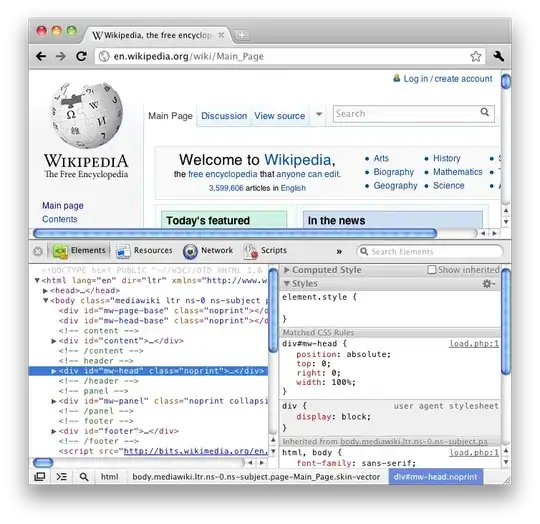This screenshot has height=524, width=540.
Task: Reload the page with refresh icon
Action: [x=82, y=56]
